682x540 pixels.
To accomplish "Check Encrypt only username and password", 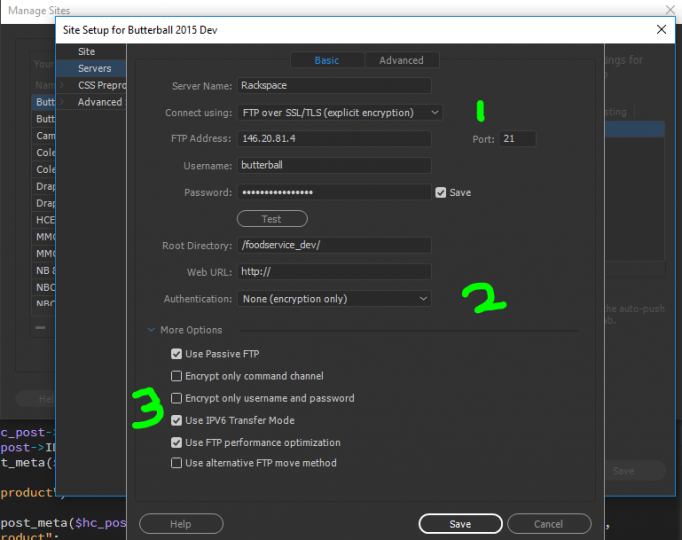I will (x=177, y=398).
